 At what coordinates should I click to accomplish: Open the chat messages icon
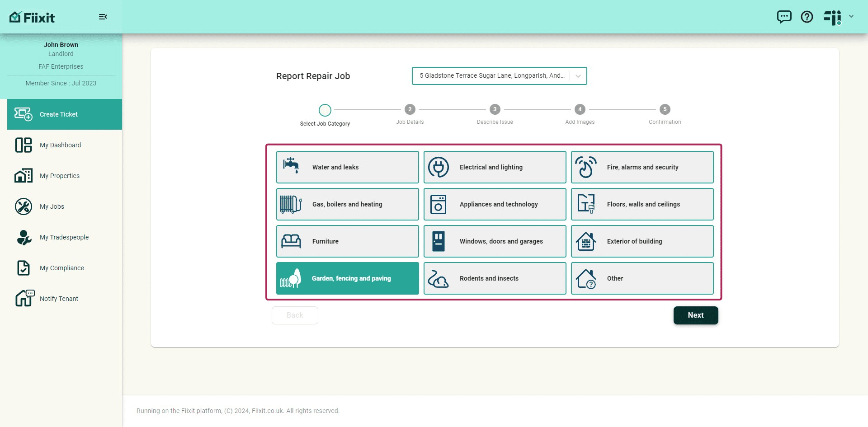click(784, 17)
